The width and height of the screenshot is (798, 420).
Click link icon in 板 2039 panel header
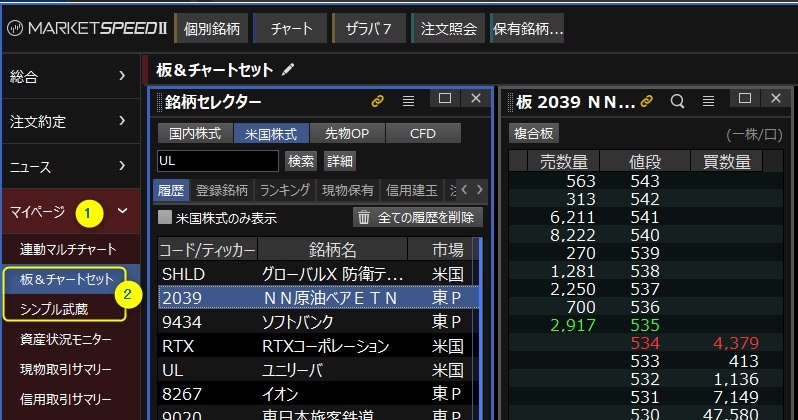pos(647,101)
